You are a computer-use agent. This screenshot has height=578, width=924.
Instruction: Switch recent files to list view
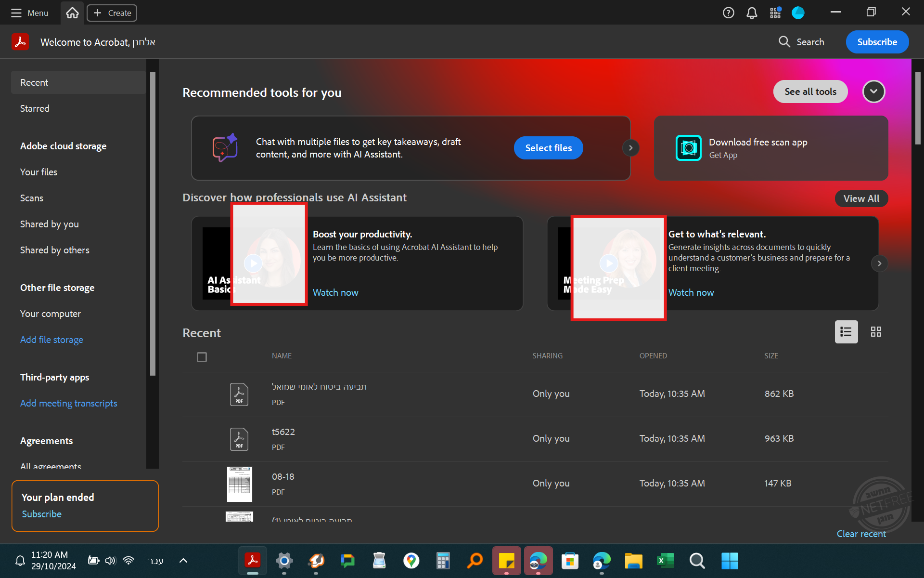(846, 332)
